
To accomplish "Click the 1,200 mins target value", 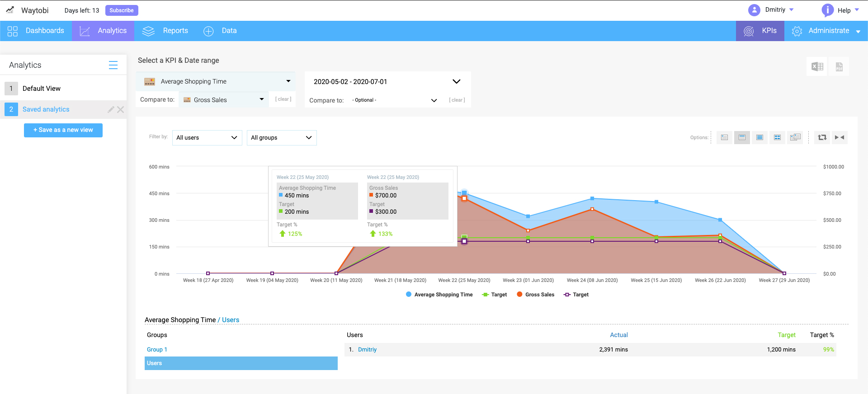I will tap(781, 350).
